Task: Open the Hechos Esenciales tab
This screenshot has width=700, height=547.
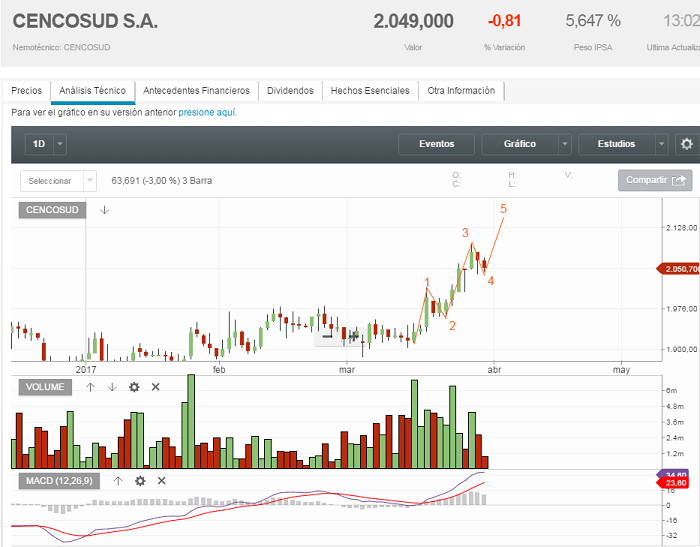Action: (370, 91)
